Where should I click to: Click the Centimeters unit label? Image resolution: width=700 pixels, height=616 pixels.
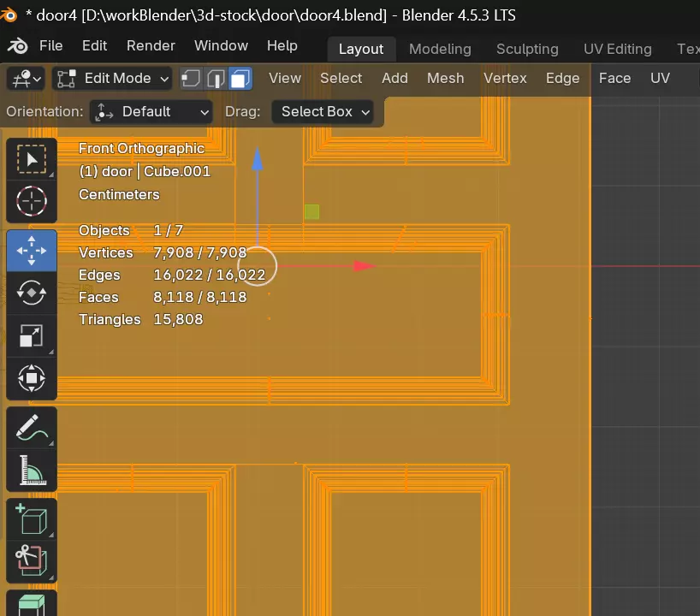click(x=119, y=194)
